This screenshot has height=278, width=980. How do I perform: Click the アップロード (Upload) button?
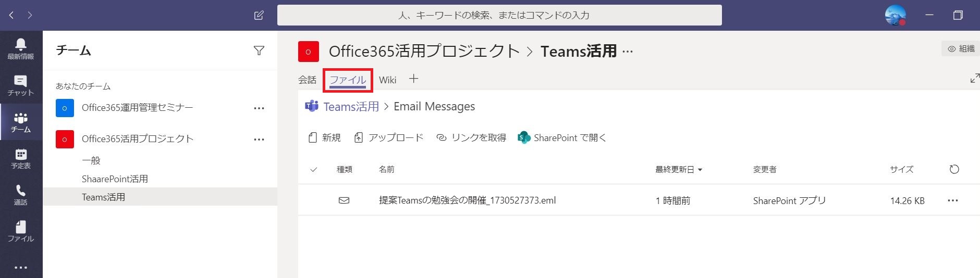click(388, 137)
